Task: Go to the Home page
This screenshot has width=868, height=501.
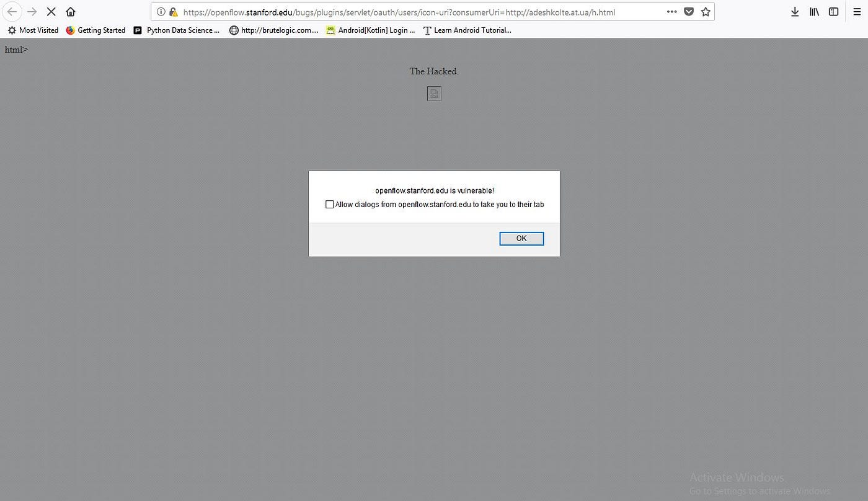Action: (71, 12)
